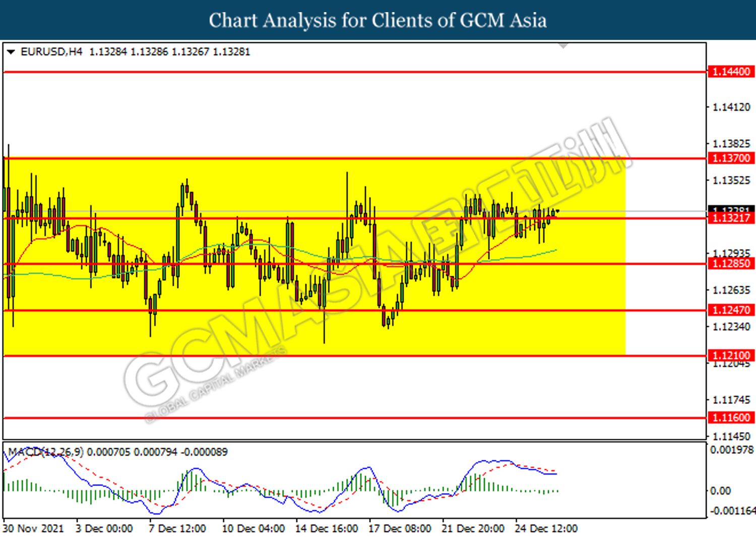Select the 1.14400 red price label
The height and width of the screenshot is (540, 756).
pos(731,72)
